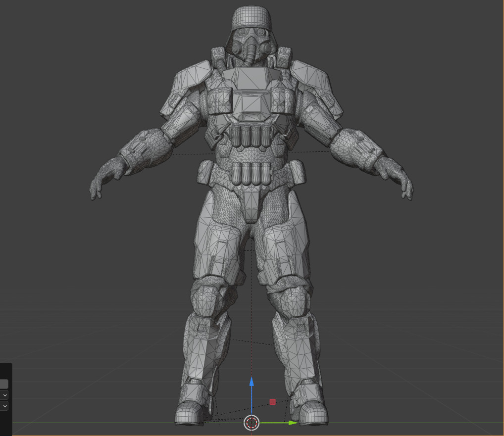Grab the blue Z-axis move gizmo arrow
Viewport: 504px width, 436px height.
point(252,382)
